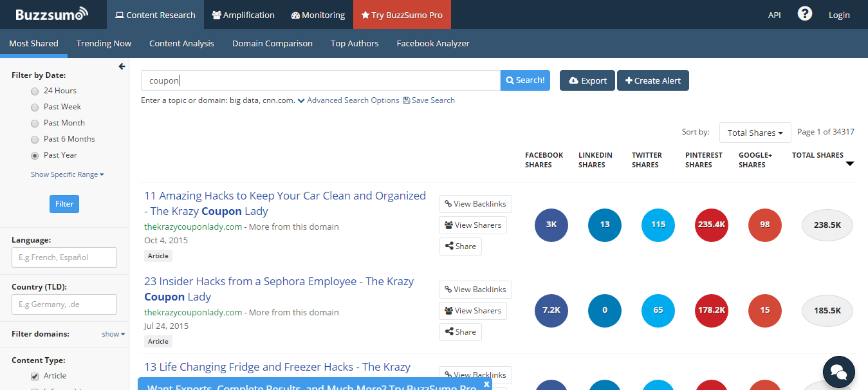Screen dimensions: 868x390
Task: View Backlinks for the Sephora article
Action: tap(476, 289)
